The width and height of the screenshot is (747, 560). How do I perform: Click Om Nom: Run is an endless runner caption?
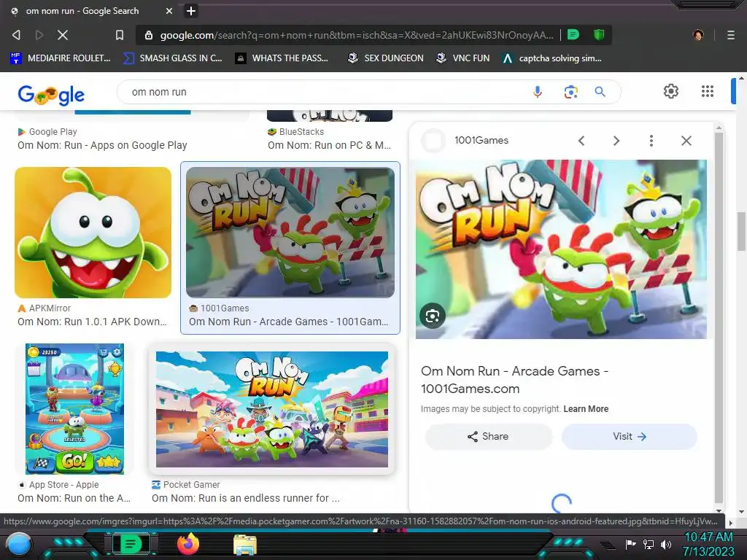[x=245, y=498]
